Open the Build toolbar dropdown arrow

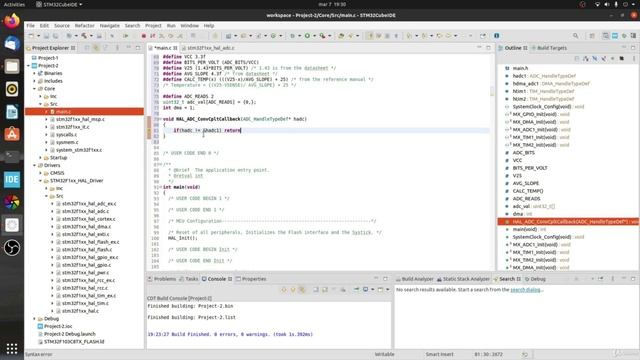click(x=91, y=36)
